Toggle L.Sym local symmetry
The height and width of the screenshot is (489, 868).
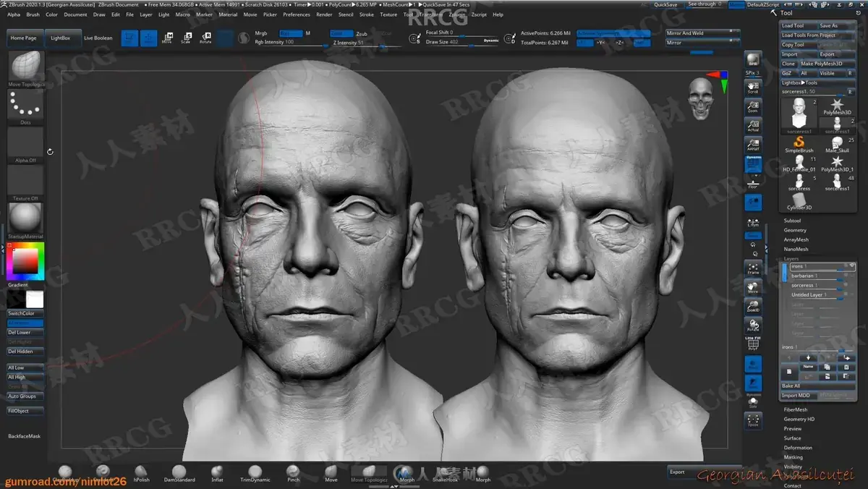point(753,222)
